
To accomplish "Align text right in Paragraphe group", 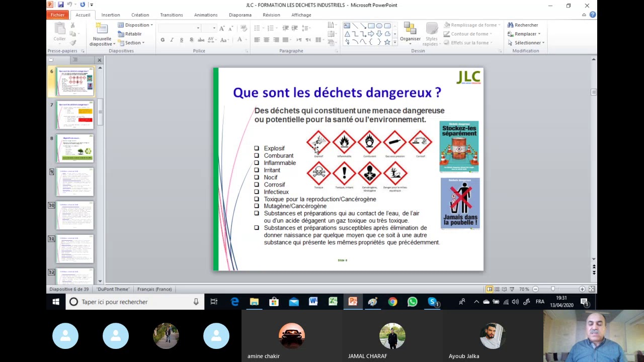I will point(276,40).
